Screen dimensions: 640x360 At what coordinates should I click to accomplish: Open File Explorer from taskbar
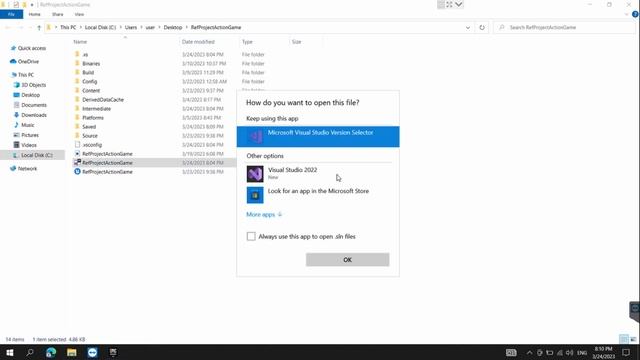click(x=71, y=352)
